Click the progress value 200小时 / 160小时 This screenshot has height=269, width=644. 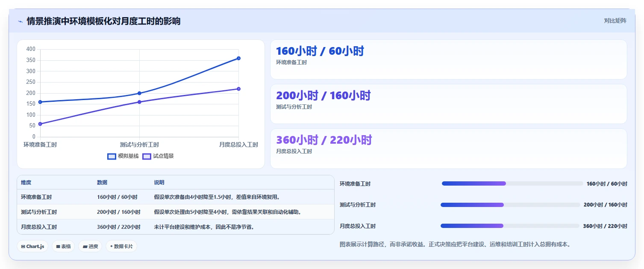tap(606, 205)
